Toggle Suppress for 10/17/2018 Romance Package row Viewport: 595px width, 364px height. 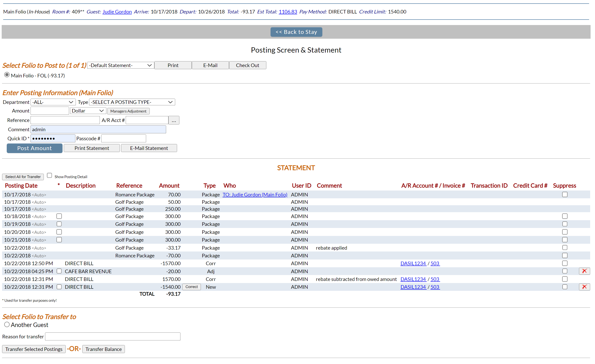pos(564,195)
